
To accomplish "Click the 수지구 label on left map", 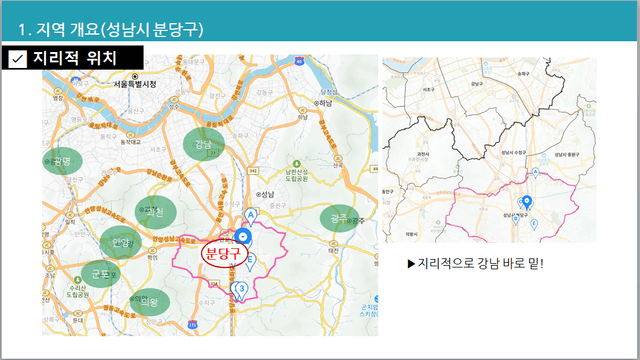I will click(x=207, y=302).
